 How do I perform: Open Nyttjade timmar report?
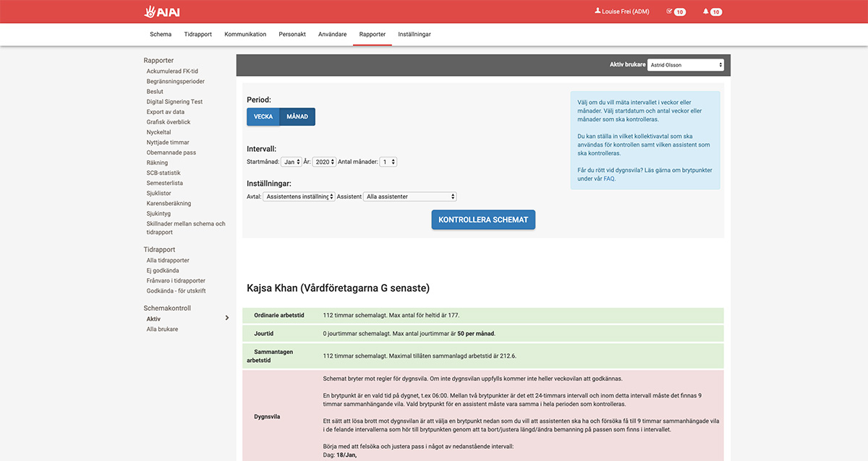(x=168, y=142)
